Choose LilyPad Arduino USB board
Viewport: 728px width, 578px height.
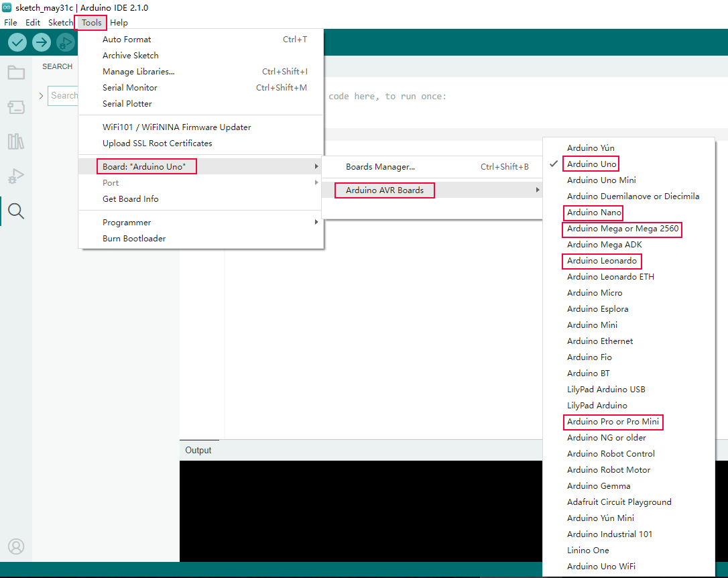[x=629, y=389]
